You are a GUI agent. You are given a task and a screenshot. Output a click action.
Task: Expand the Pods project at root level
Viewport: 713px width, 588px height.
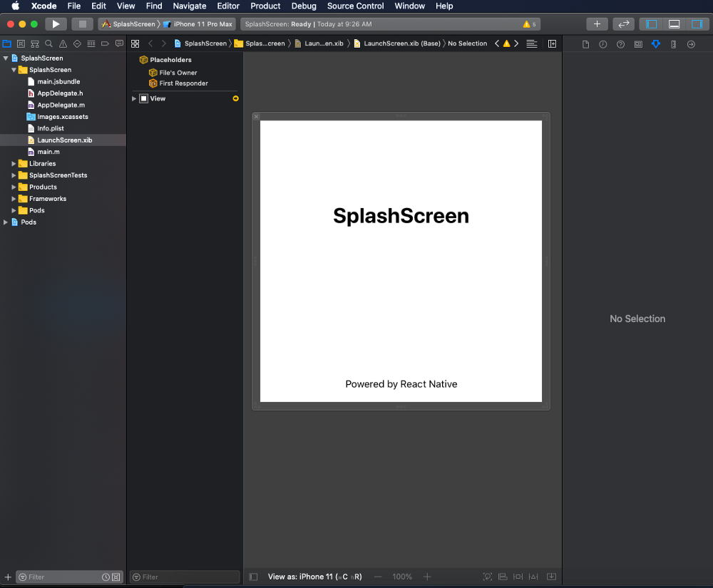pyautogui.click(x=6, y=222)
